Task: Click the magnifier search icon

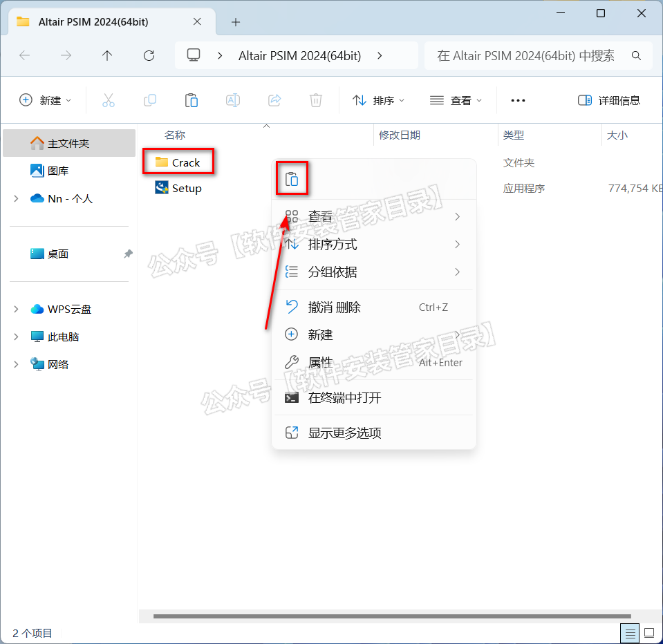Action: [x=636, y=55]
